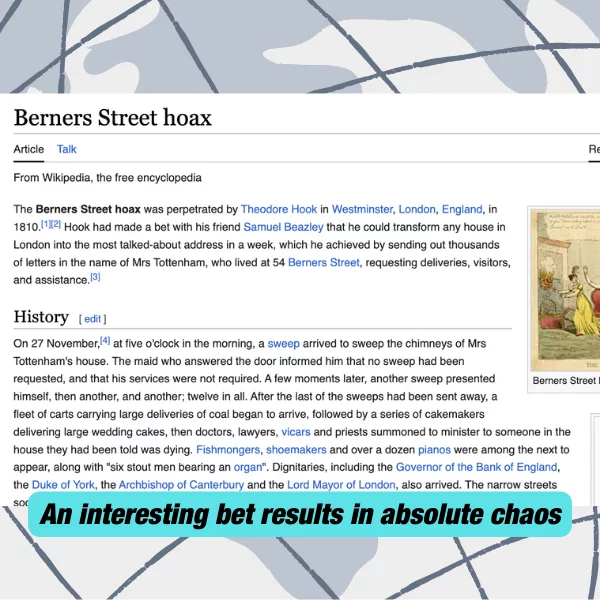Screen dimensions: 600x600
Task: Follow the Theodore Hook link
Action: coord(279,209)
